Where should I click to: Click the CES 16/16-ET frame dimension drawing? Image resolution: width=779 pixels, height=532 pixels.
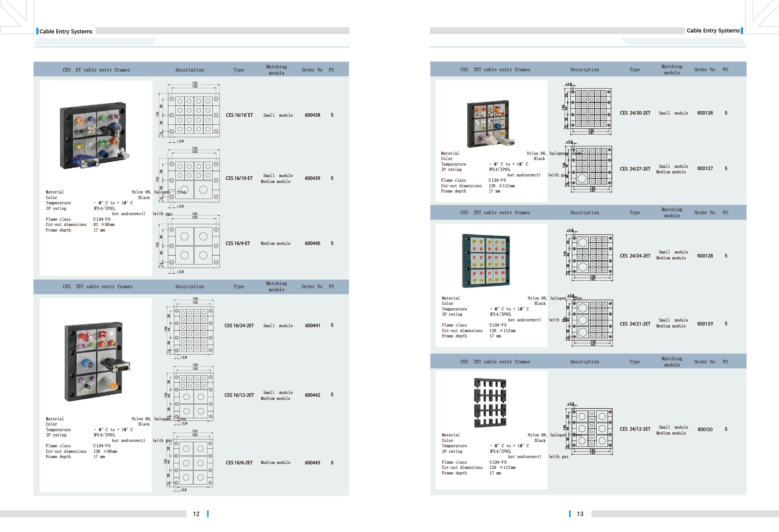click(194, 115)
